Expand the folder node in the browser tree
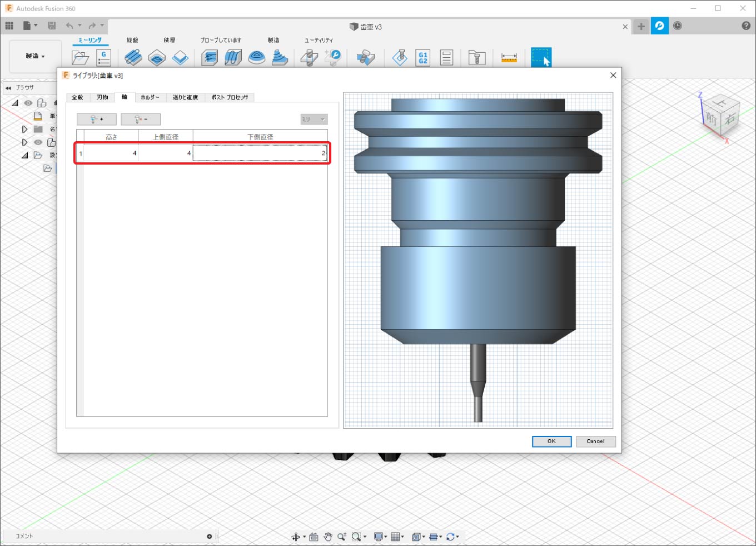756x546 pixels. pyautogui.click(x=24, y=129)
